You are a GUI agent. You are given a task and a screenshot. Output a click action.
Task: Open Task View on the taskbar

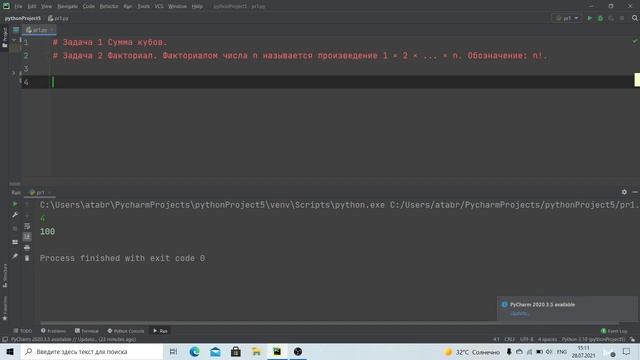[x=173, y=351]
